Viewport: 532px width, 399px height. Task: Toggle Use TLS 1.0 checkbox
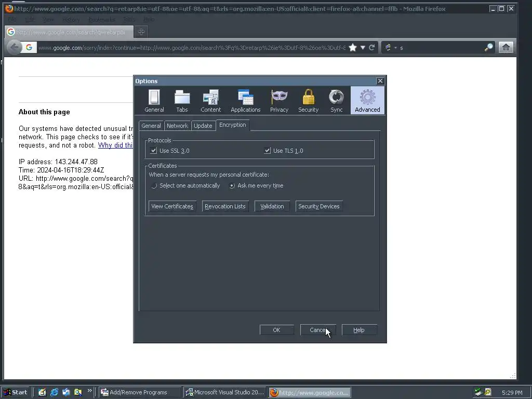pyautogui.click(x=268, y=150)
